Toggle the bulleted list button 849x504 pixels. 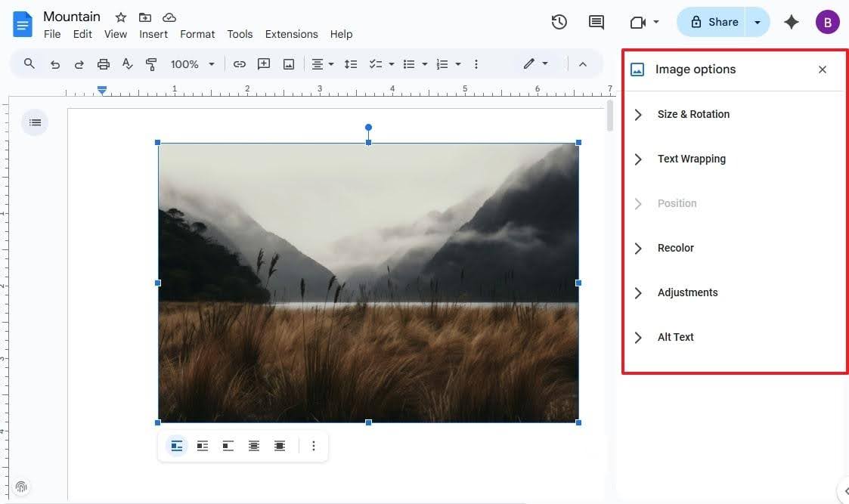[x=409, y=64]
